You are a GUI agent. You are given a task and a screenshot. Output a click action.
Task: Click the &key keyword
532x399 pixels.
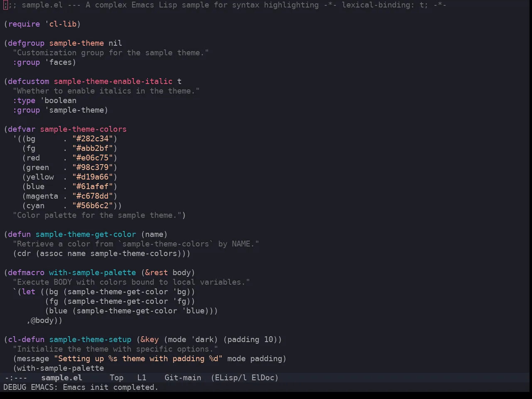[x=150, y=340]
